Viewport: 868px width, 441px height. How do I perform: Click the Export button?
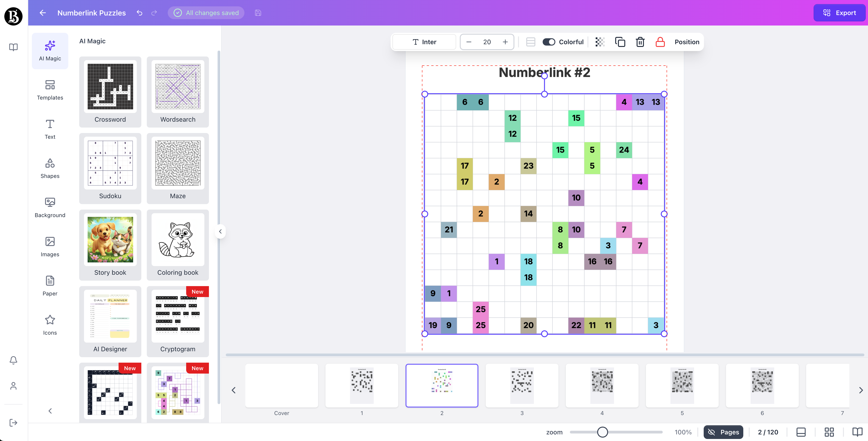click(839, 13)
